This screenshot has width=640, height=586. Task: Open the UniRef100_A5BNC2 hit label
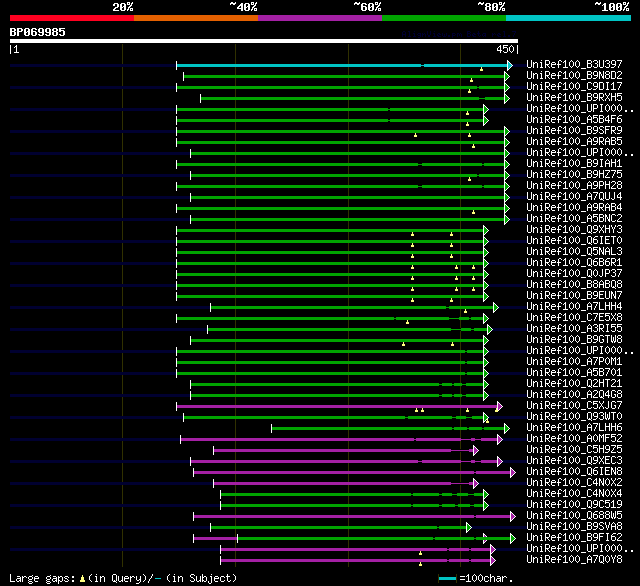pyautogui.click(x=574, y=218)
